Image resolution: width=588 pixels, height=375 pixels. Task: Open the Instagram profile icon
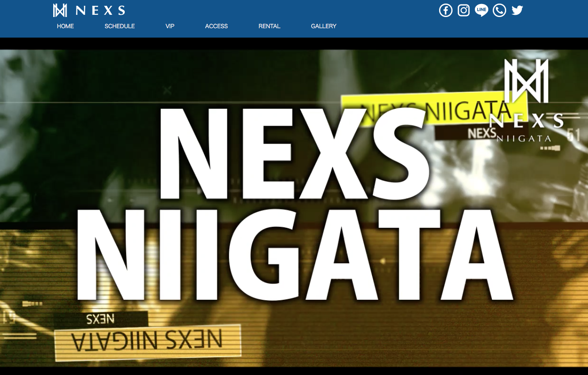[x=463, y=10]
